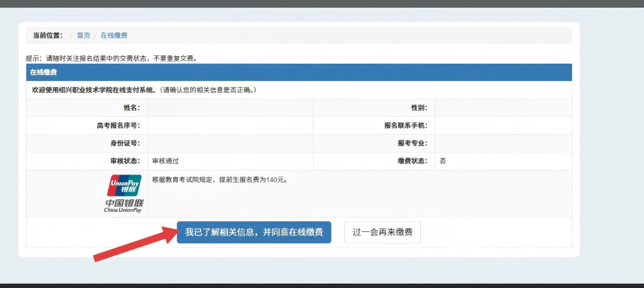Click the 提示 reminder about duplicate payment
This screenshot has height=288, width=644.
(x=112, y=58)
